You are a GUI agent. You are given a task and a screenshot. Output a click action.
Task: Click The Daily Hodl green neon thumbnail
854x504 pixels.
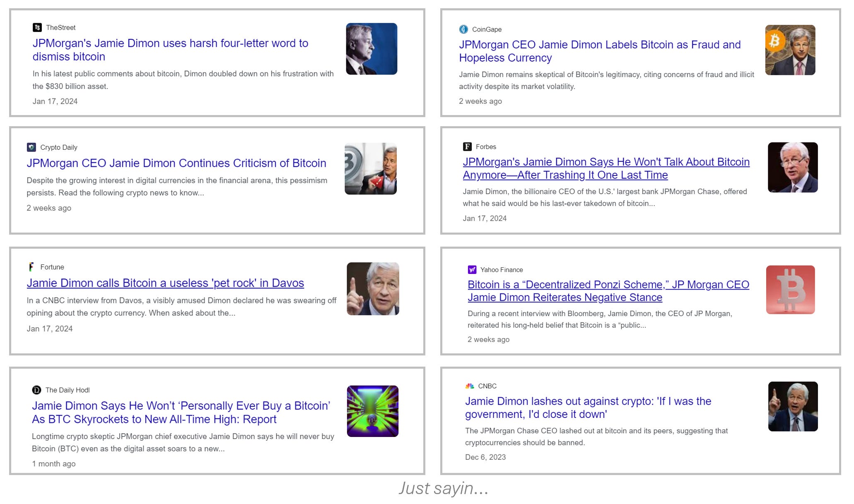tap(372, 411)
